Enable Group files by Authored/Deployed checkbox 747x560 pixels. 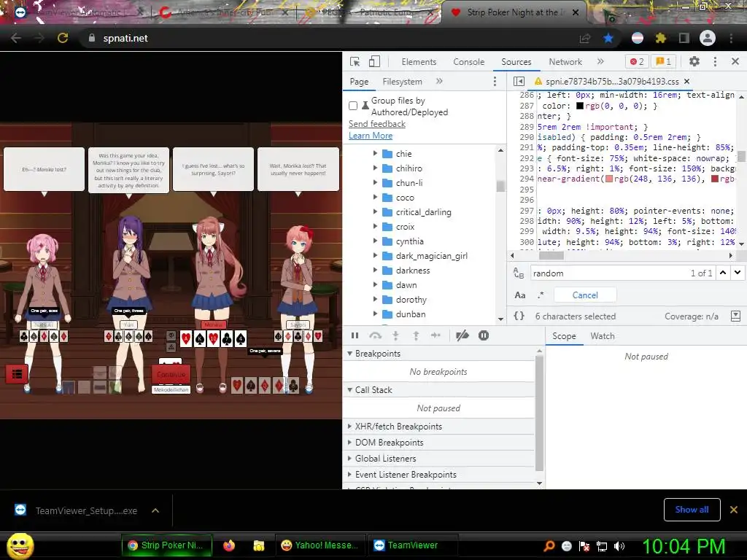353,106
